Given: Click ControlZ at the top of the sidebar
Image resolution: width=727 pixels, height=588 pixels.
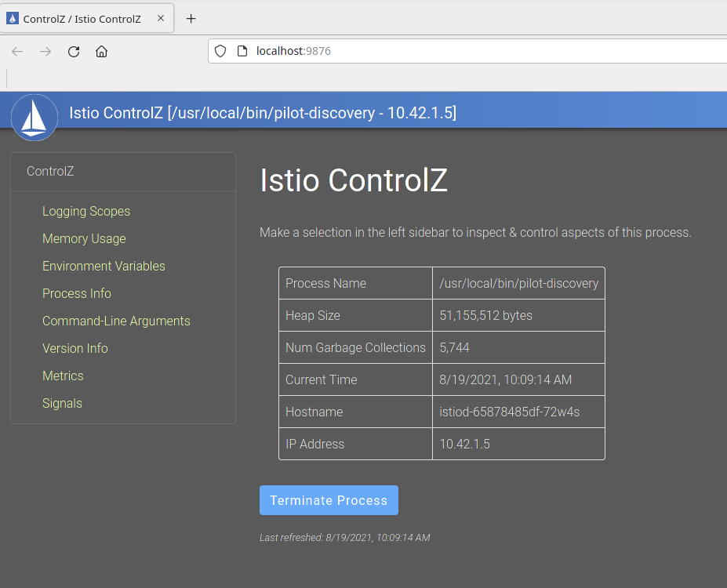Looking at the screenshot, I should click(50, 171).
